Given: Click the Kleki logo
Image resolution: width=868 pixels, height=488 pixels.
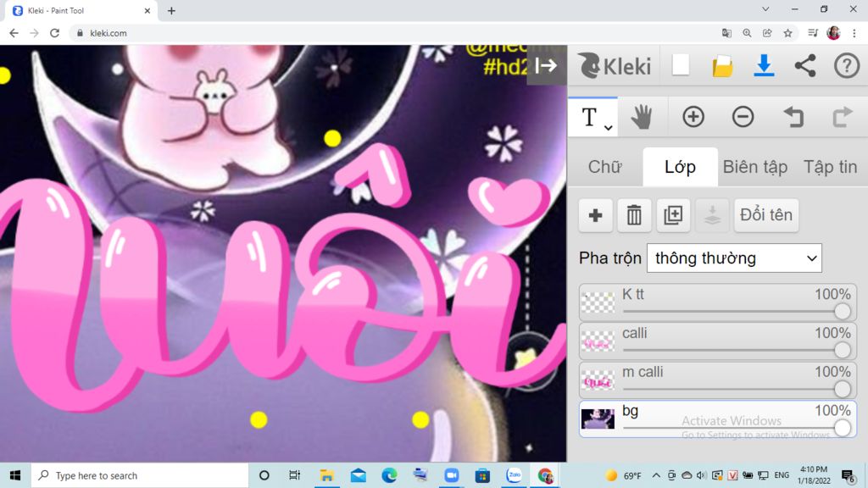Looking at the screenshot, I should [x=615, y=66].
